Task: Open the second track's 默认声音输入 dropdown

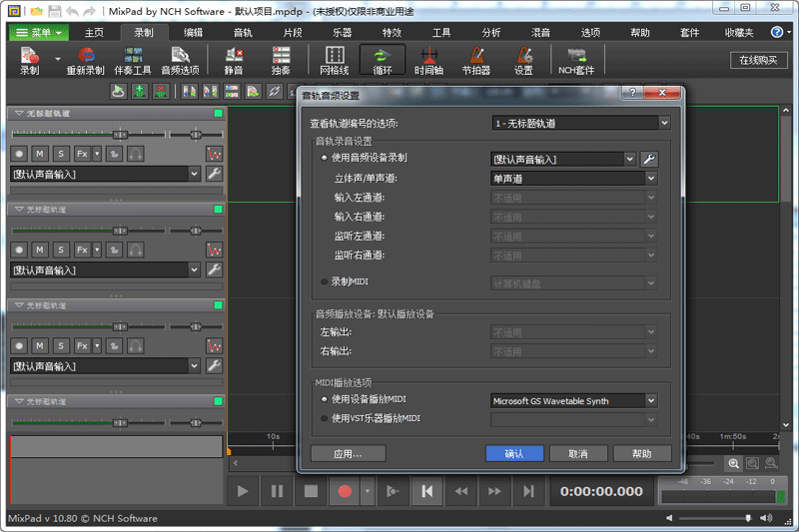Action: click(x=106, y=269)
